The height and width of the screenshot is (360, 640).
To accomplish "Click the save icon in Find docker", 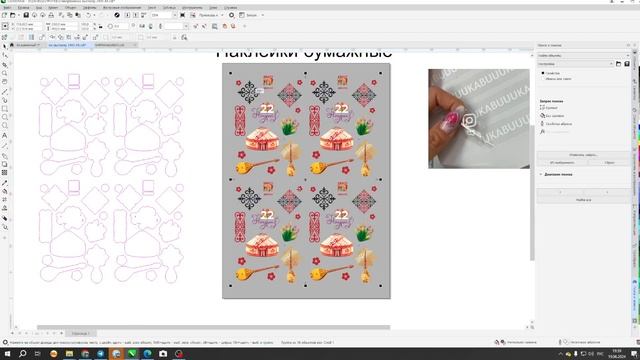I will point(627,64).
